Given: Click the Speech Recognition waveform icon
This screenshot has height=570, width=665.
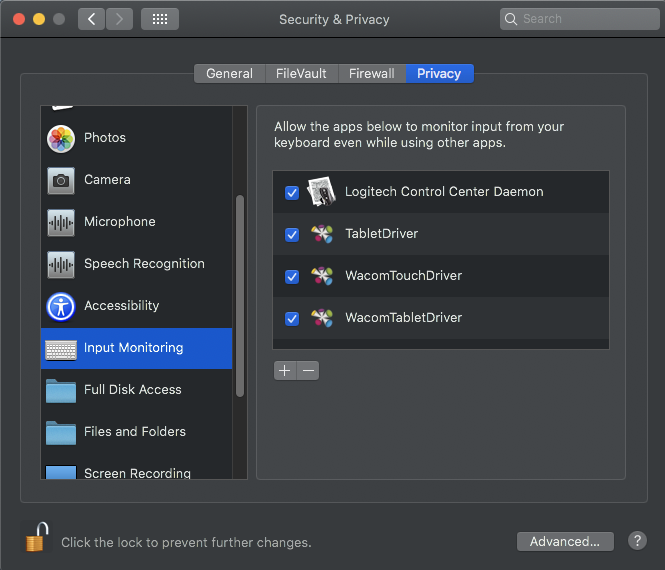Looking at the screenshot, I should [x=61, y=265].
